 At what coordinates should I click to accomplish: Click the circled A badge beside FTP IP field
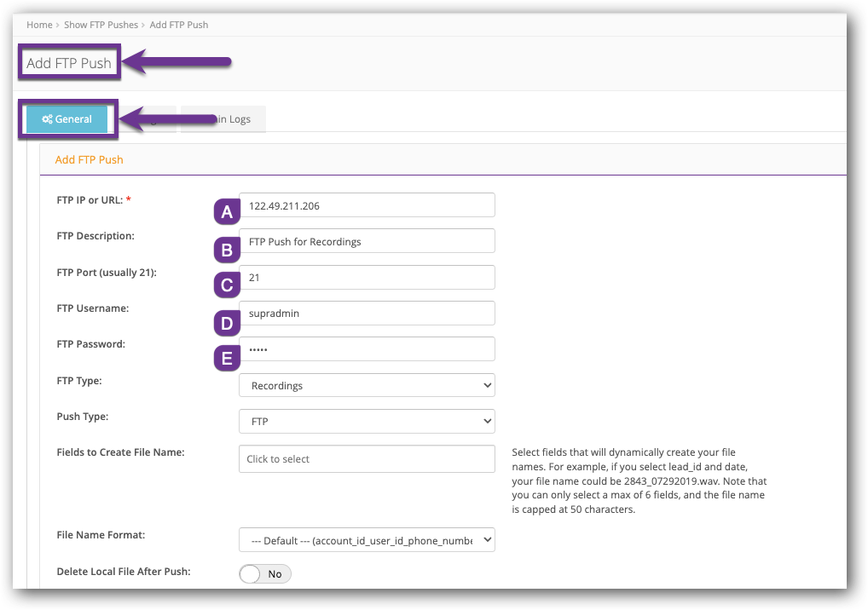point(226,210)
